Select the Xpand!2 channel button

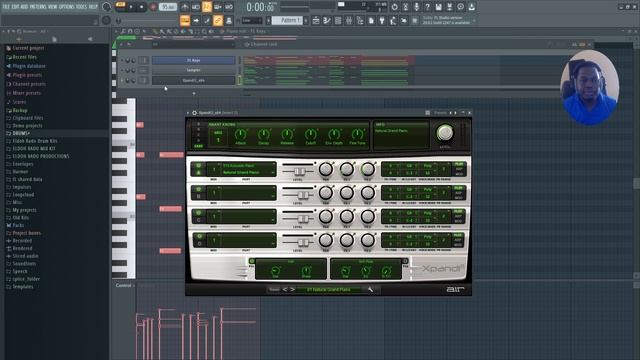pyautogui.click(x=193, y=80)
